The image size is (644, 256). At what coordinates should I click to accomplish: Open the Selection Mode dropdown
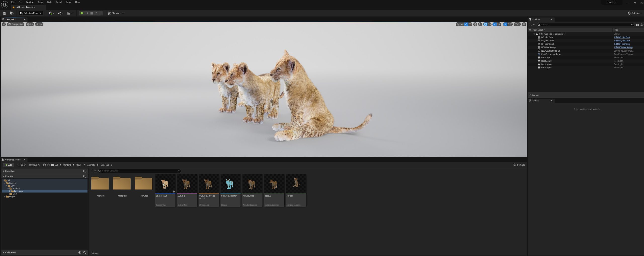31,13
